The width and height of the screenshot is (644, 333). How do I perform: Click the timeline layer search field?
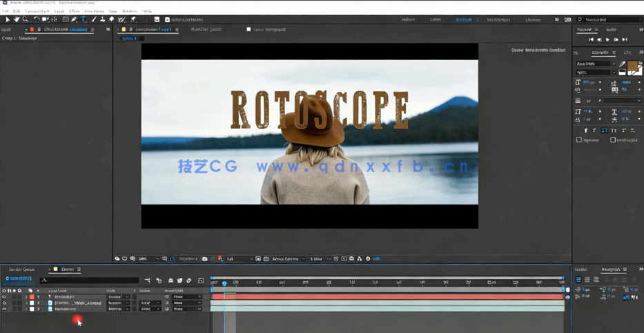pos(90,280)
